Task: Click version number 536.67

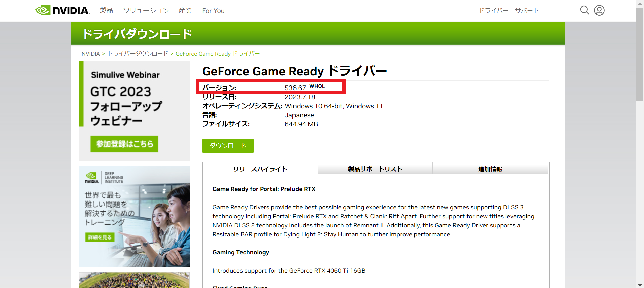Action: 295,88
